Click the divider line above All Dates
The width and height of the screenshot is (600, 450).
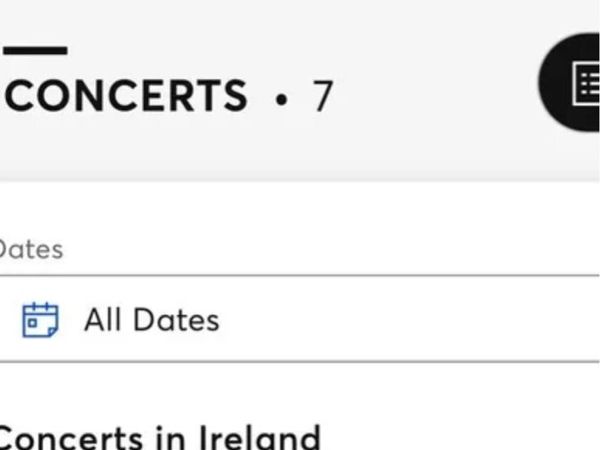coord(300,275)
